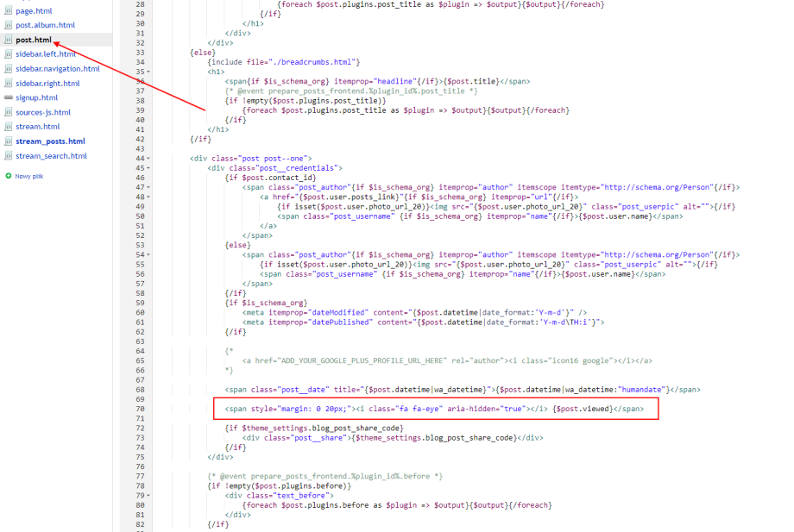This screenshot has width=794, height=532.
Task: Fold the post--one div at line 44
Action: point(148,159)
